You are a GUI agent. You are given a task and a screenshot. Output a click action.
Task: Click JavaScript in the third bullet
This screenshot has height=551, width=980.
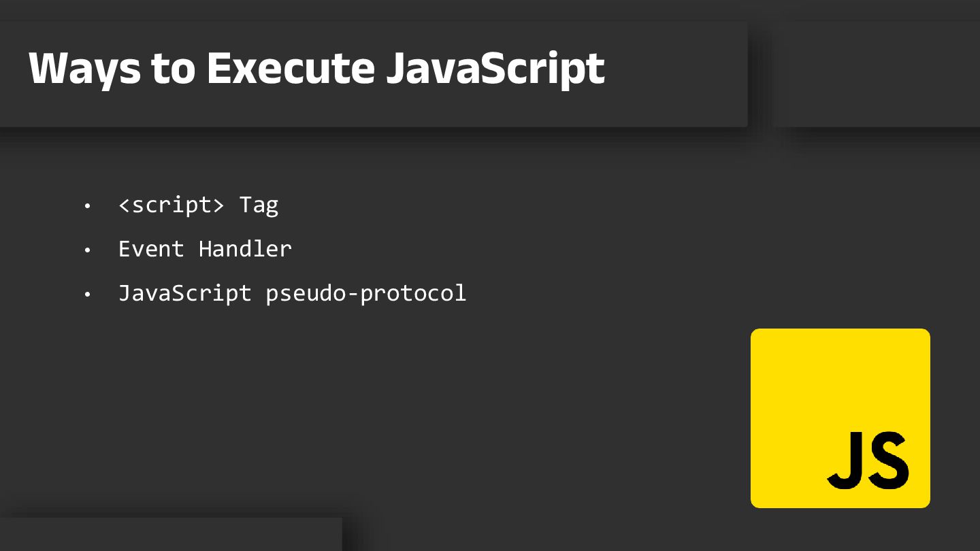click(185, 293)
